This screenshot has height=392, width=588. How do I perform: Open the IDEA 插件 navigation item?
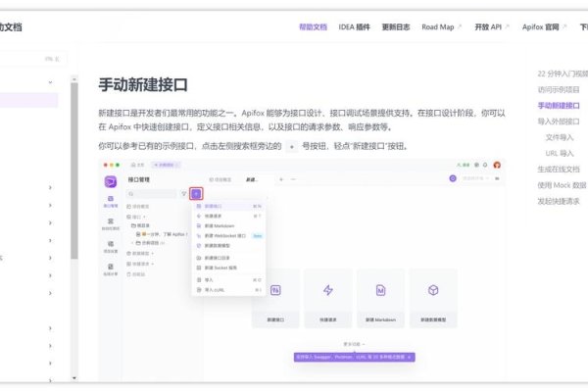pos(354,27)
